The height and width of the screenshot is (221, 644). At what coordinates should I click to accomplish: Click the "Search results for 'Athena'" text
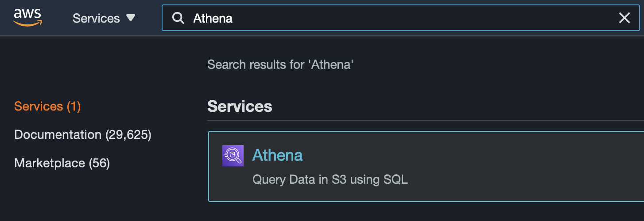pyautogui.click(x=280, y=65)
